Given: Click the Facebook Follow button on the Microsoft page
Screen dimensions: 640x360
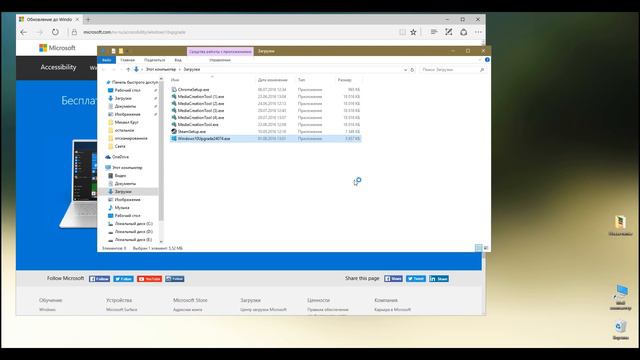Looking at the screenshot, I should click(100, 279).
